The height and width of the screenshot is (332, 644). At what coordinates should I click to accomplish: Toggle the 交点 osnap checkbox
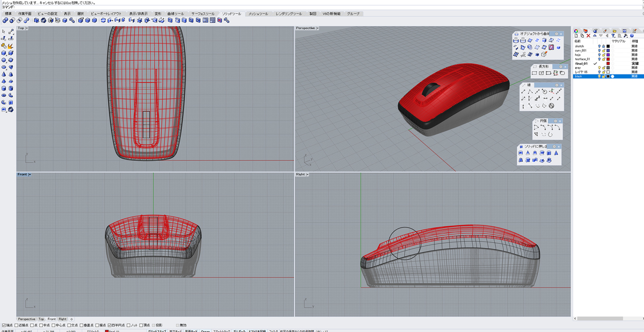(69, 325)
